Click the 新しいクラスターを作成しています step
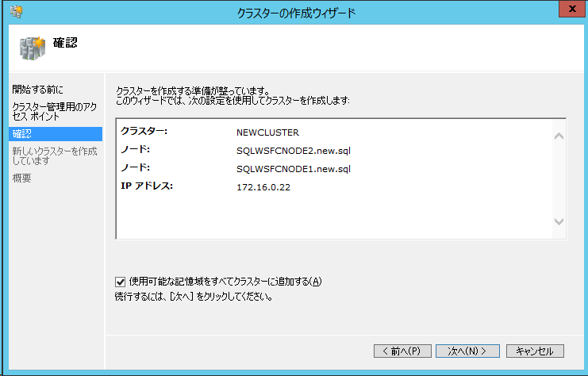Screen dimensions: 588x376 [x=54, y=155]
